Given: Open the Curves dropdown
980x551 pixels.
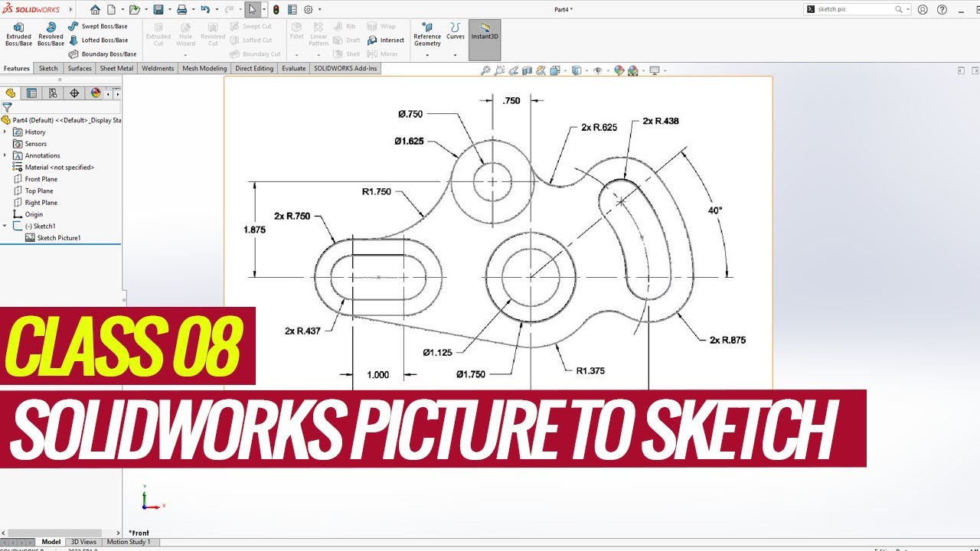Looking at the screenshot, I should coord(455,54).
